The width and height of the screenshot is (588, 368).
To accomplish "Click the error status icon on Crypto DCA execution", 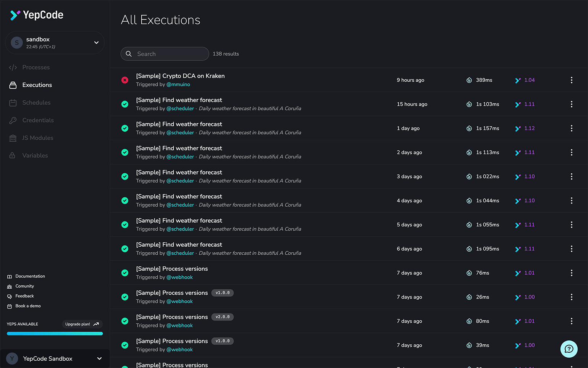I will click(125, 80).
